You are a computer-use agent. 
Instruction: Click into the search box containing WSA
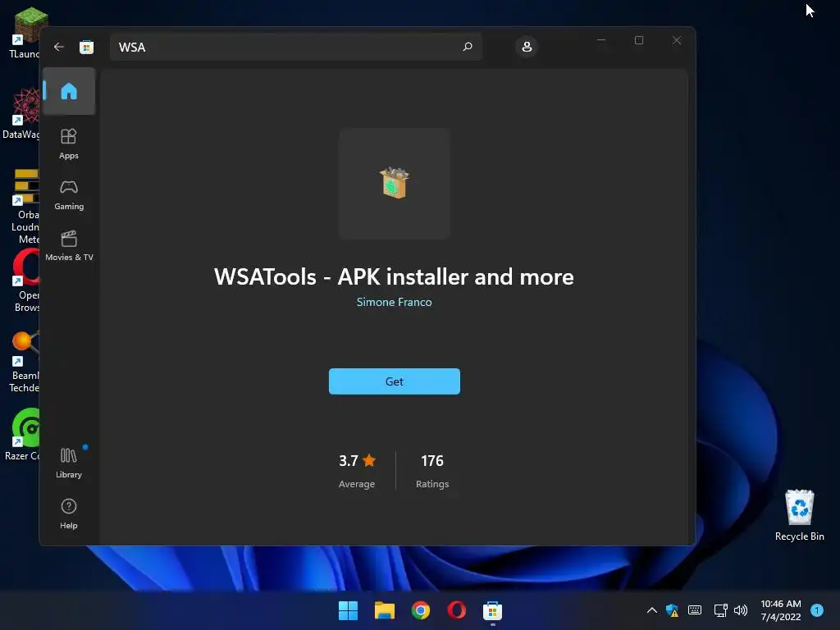click(295, 47)
